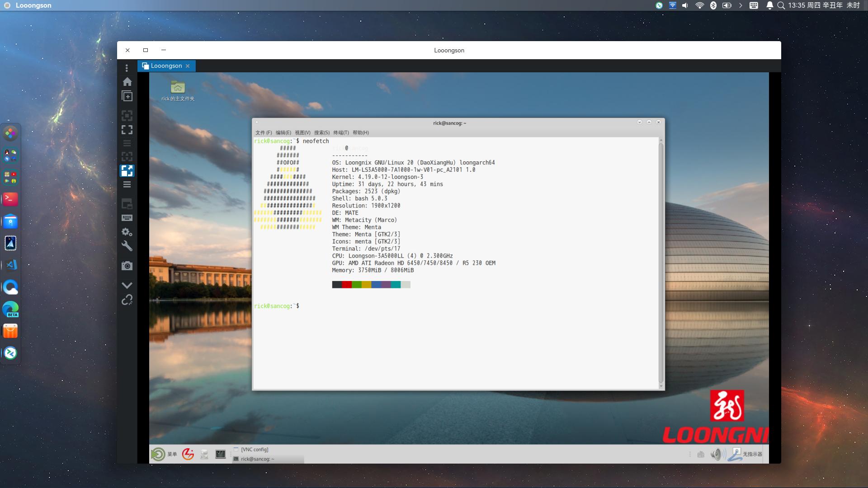Open the three-dot sidebar menu

127,68
